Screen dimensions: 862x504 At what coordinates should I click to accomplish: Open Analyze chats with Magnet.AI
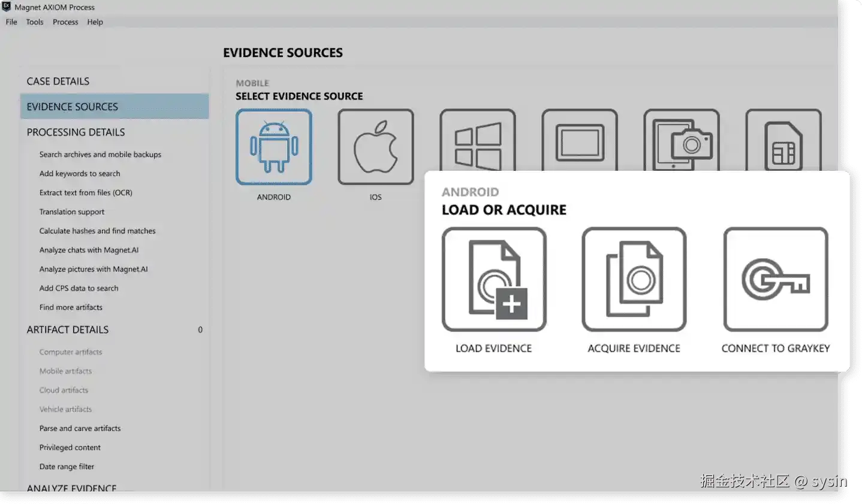click(89, 251)
